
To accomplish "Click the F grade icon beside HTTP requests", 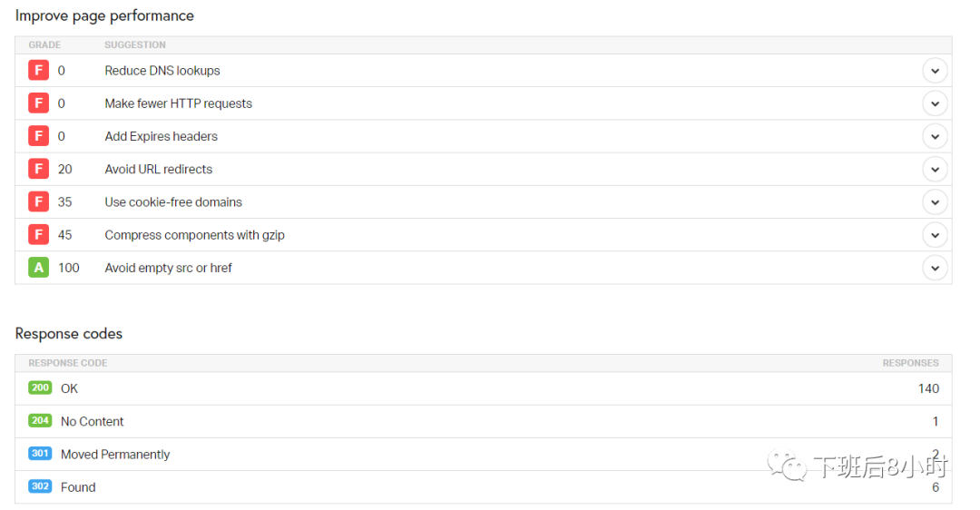I will (39, 103).
